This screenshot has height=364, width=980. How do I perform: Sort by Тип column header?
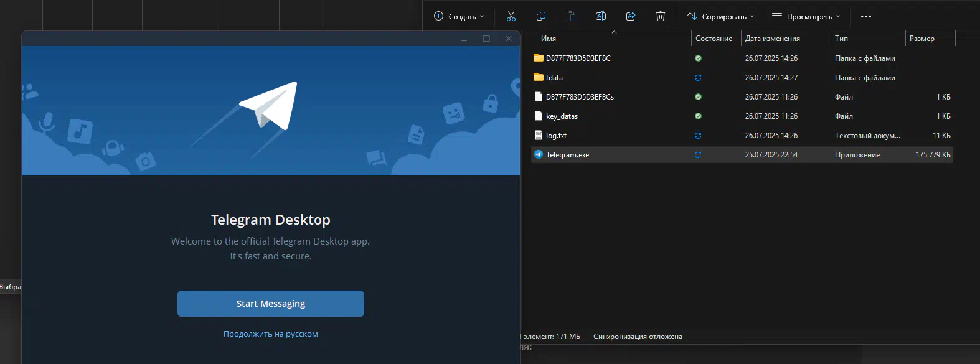tap(841, 39)
